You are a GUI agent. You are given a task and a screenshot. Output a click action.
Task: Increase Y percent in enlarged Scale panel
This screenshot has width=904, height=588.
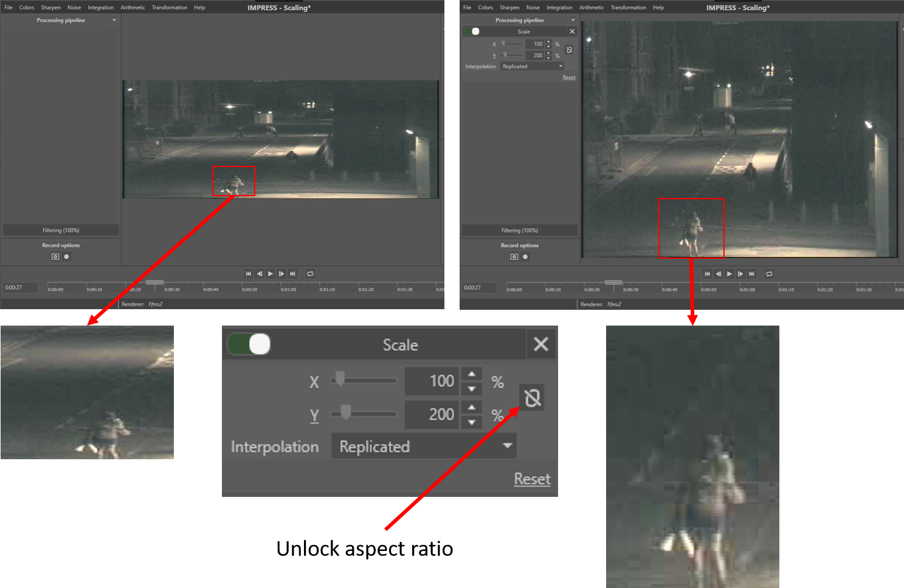click(x=472, y=407)
